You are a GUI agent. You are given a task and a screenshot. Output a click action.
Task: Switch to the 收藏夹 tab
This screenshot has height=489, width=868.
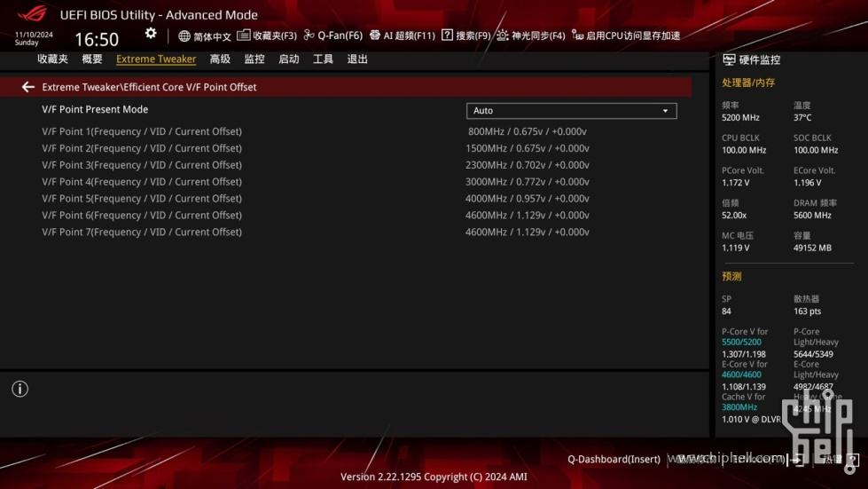tap(52, 59)
